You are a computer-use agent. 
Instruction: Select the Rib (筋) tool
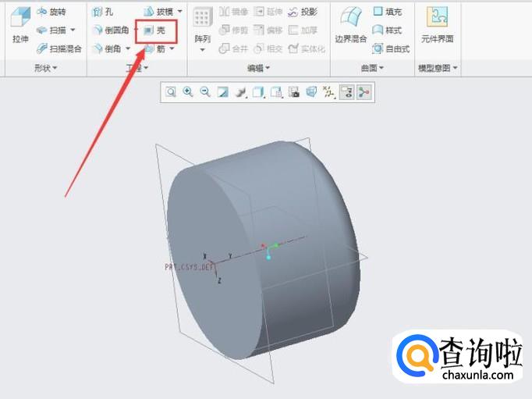click(154, 49)
